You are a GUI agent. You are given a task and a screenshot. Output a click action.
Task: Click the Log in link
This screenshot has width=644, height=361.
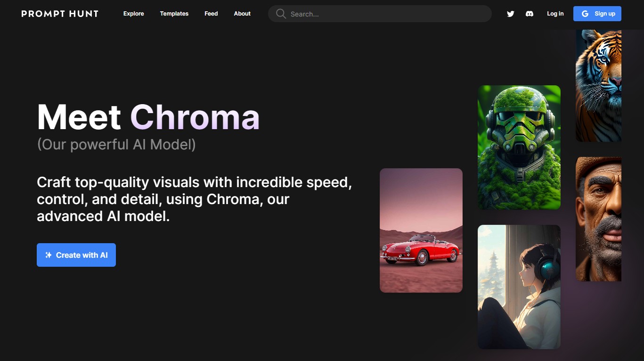pyautogui.click(x=555, y=14)
